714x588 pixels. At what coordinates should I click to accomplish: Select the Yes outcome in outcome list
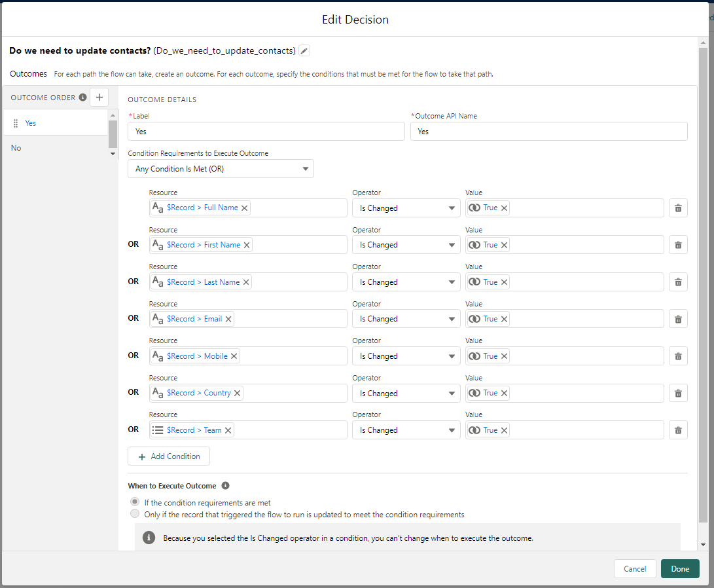[x=31, y=123]
